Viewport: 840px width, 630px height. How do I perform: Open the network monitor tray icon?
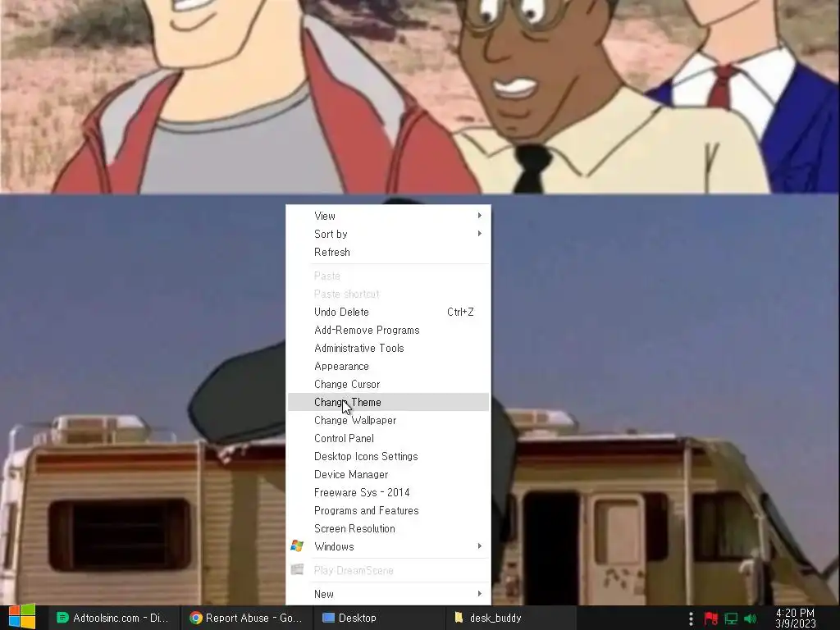pos(731,619)
